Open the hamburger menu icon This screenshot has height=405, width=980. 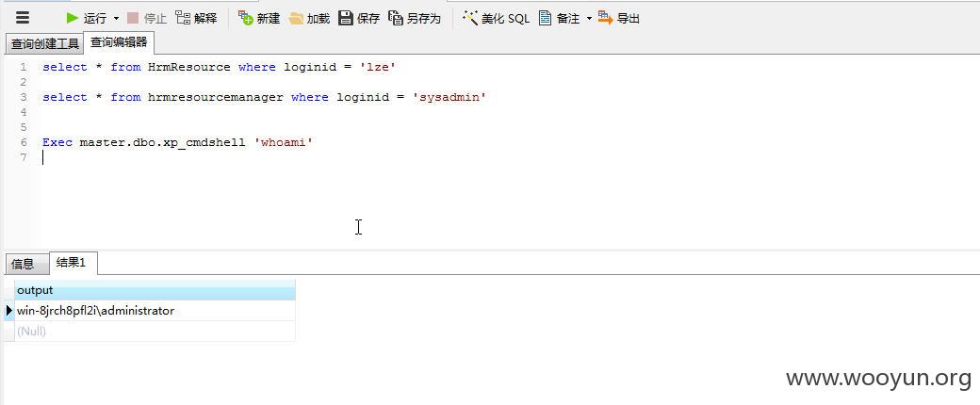point(23,18)
